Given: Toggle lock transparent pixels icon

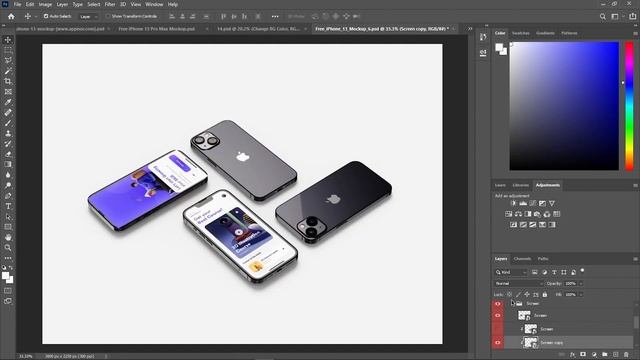Looking at the screenshot, I should tap(509, 294).
